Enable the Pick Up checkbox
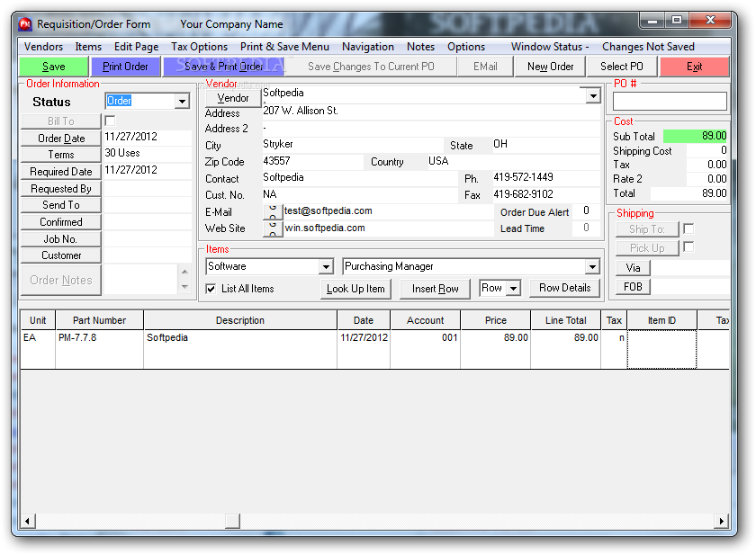Viewport: 756px width, 555px height. pos(688,247)
